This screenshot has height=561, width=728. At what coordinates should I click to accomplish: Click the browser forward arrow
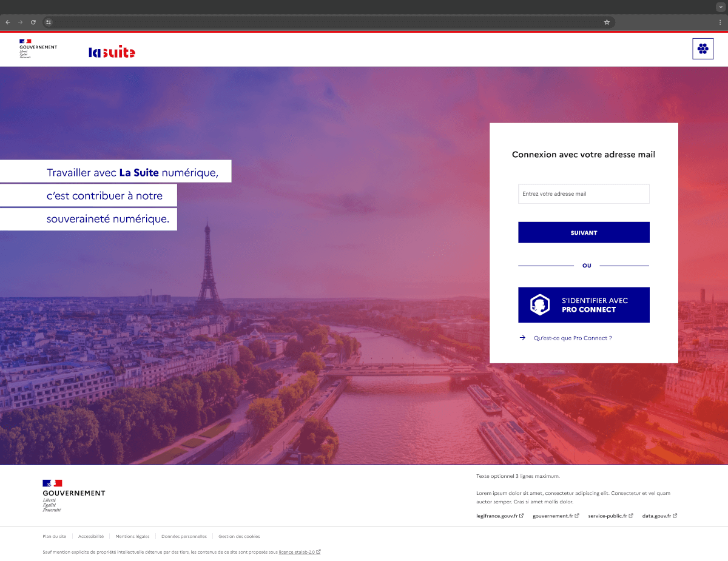pyautogui.click(x=21, y=22)
